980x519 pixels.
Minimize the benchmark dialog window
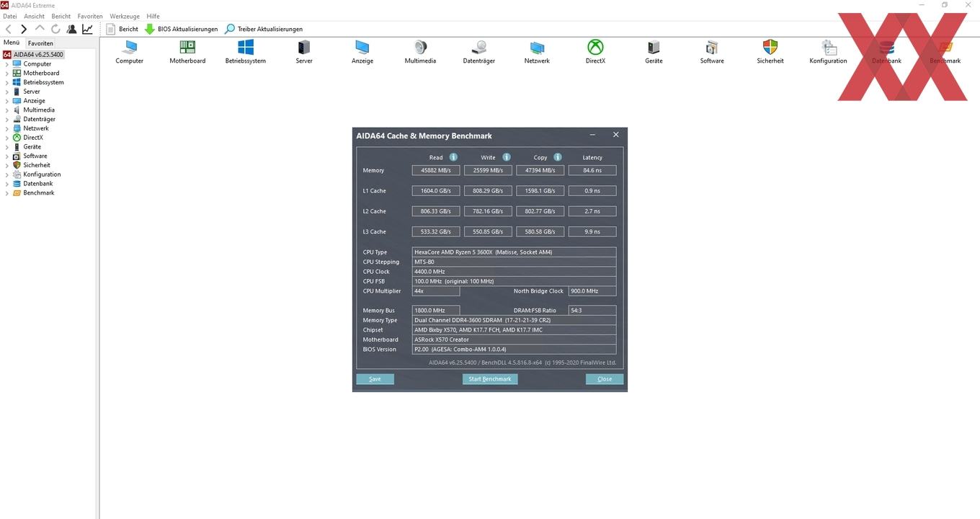(x=592, y=135)
